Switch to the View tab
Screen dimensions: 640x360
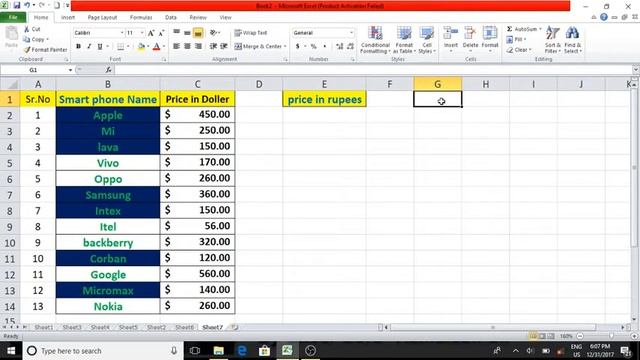(225, 18)
